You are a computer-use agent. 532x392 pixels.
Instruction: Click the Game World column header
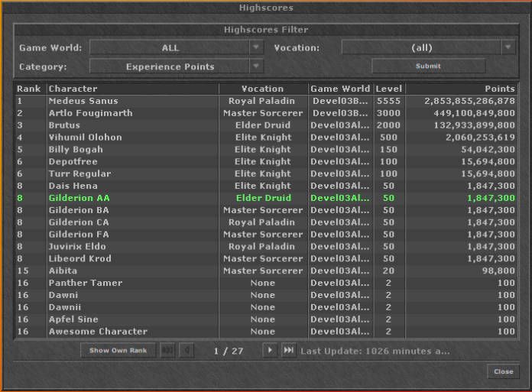tap(340, 89)
